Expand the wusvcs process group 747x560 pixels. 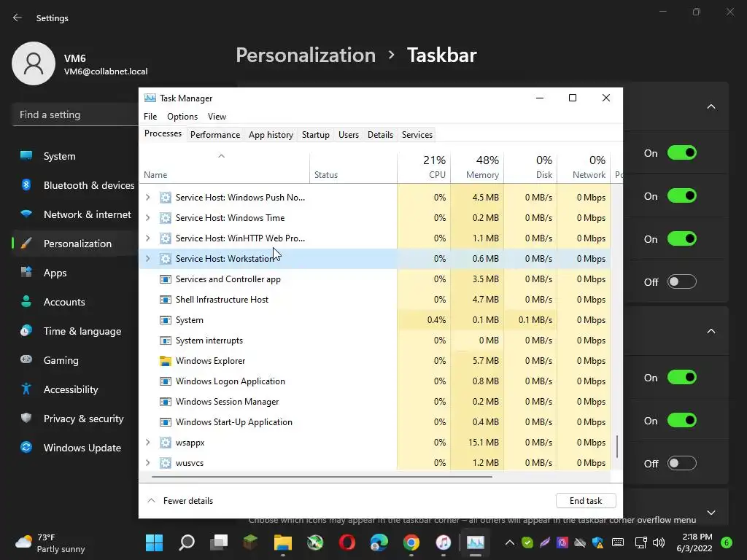[x=147, y=463]
